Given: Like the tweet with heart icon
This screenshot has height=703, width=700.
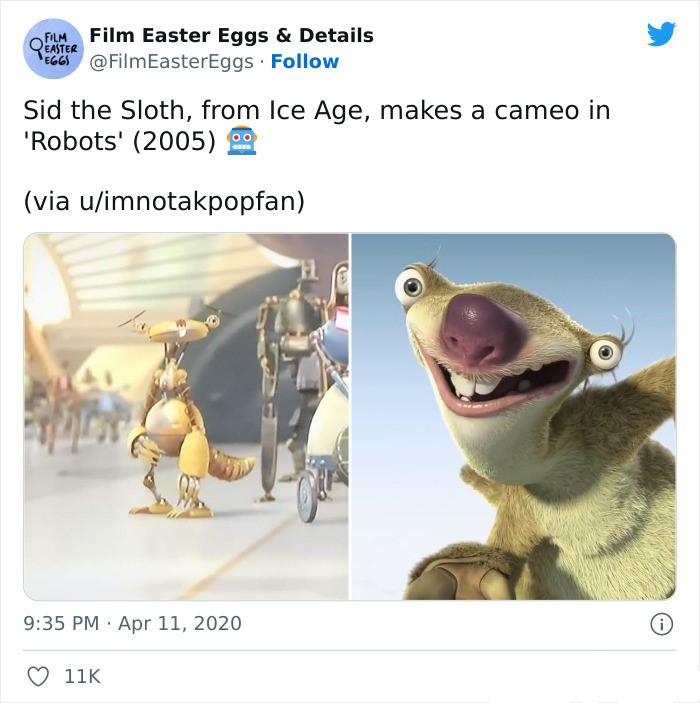Looking at the screenshot, I should click(x=38, y=677).
